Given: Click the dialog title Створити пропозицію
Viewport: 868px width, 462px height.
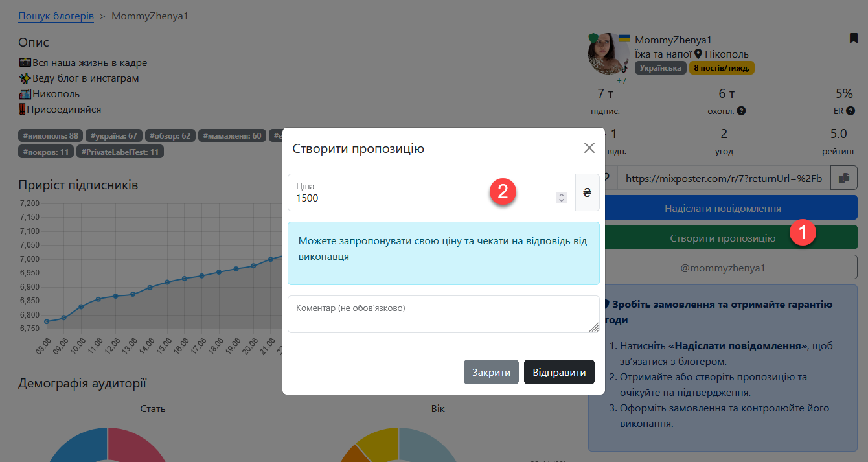Looking at the screenshot, I should (x=358, y=148).
